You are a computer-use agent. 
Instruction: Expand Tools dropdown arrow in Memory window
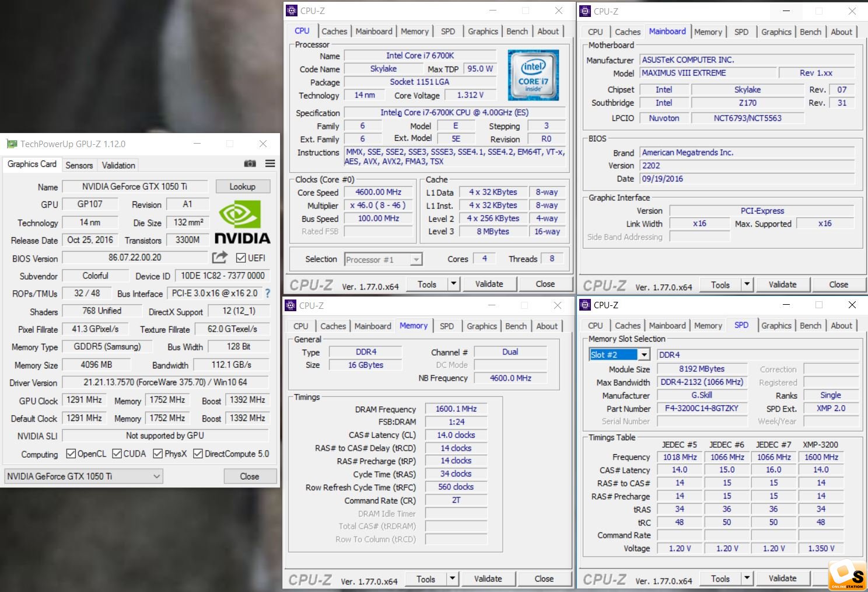pos(453,579)
